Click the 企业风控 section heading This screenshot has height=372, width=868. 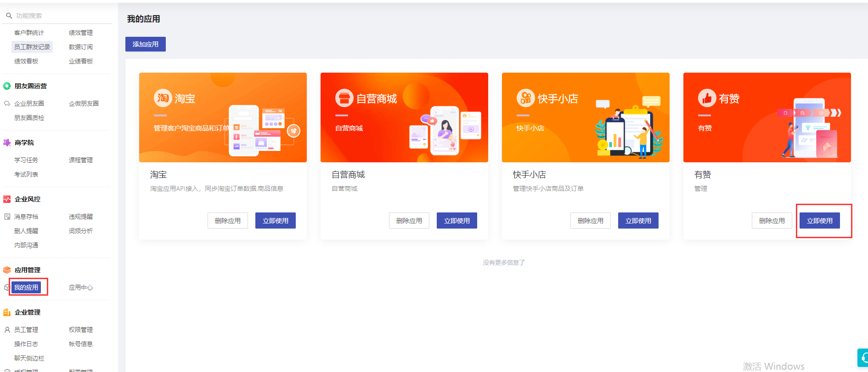pos(28,199)
